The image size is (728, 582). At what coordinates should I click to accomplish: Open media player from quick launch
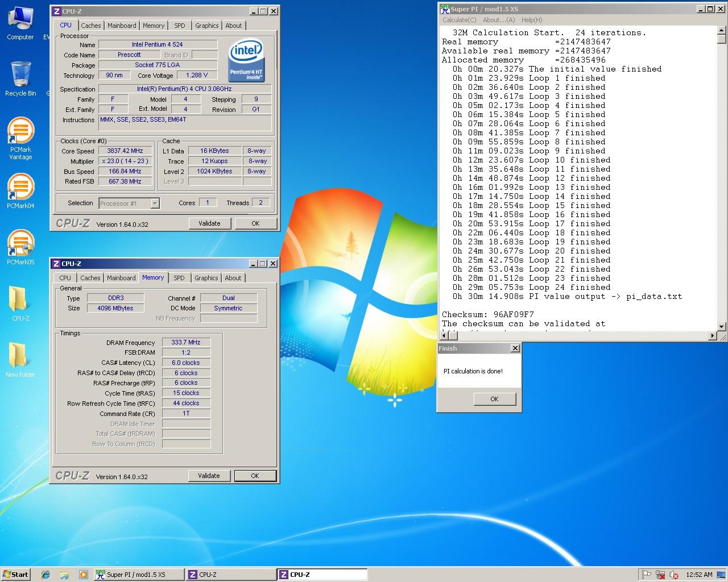click(x=83, y=575)
